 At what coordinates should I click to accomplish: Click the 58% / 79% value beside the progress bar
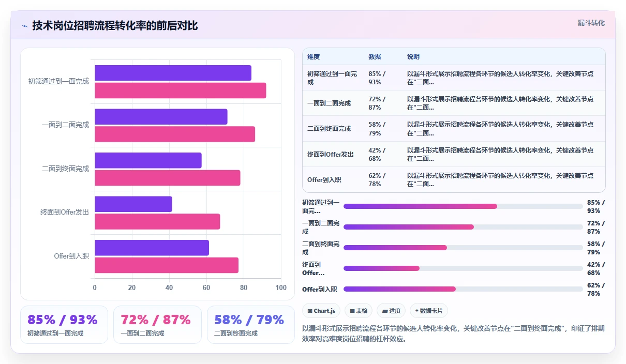[x=596, y=248]
